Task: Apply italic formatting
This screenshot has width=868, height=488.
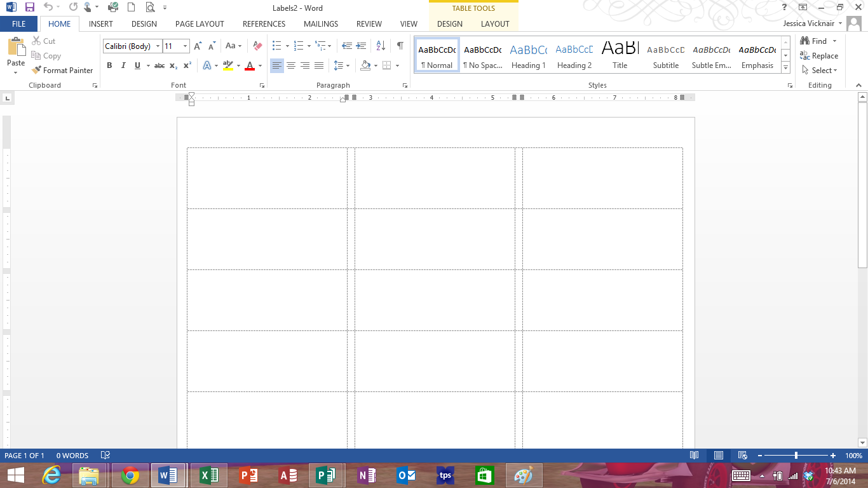Action: 123,65
